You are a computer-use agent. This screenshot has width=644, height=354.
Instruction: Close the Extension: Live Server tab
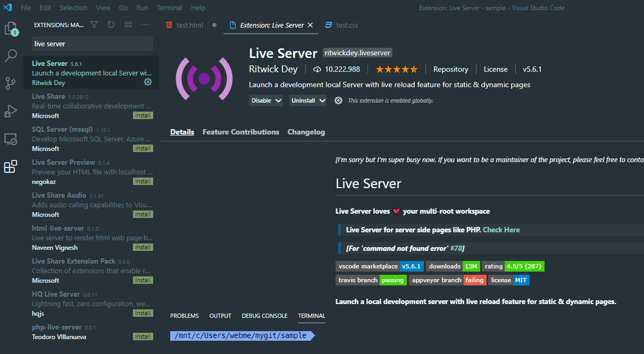pyautogui.click(x=311, y=25)
